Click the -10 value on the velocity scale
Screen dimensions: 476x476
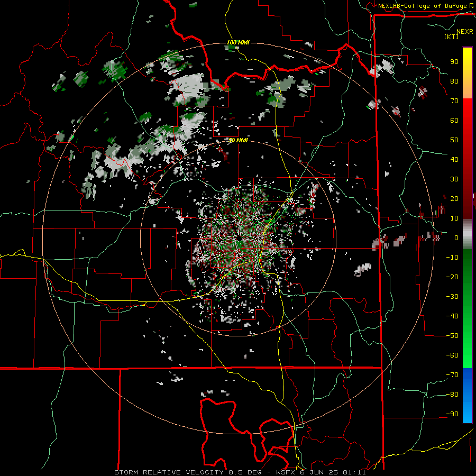[452, 258]
